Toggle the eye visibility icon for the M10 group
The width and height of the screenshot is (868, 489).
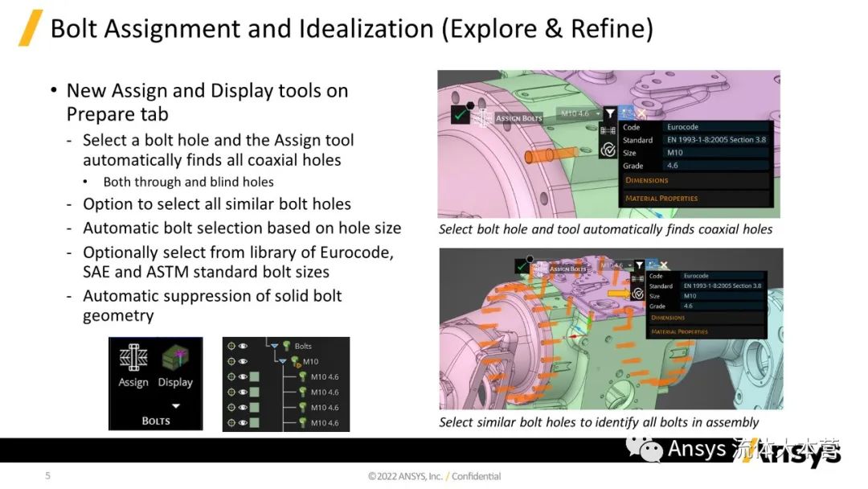tap(243, 361)
